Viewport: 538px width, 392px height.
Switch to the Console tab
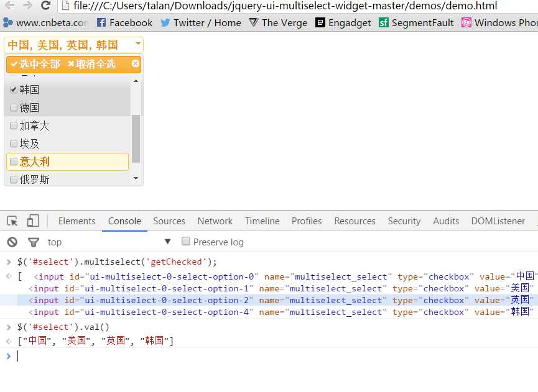[124, 221]
